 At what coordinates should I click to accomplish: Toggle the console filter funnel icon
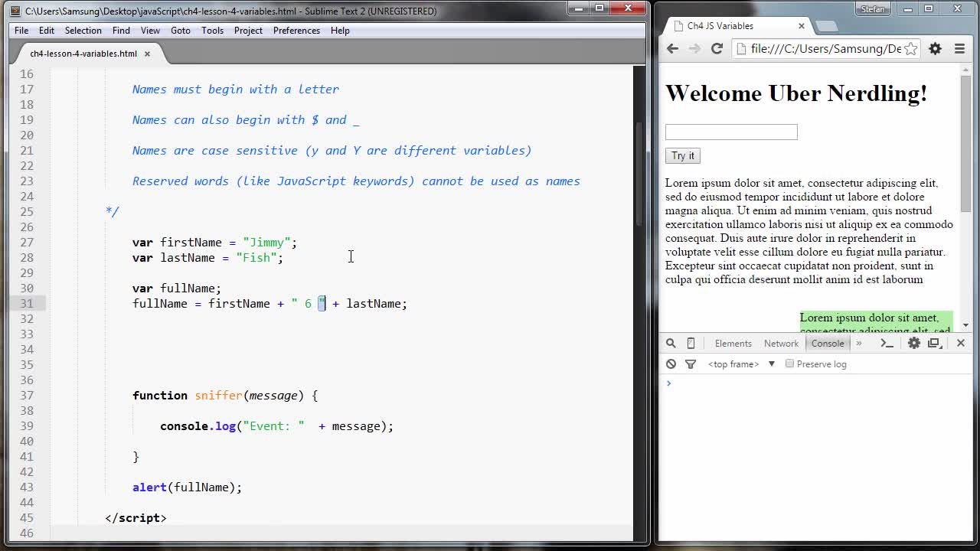[691, 364]
